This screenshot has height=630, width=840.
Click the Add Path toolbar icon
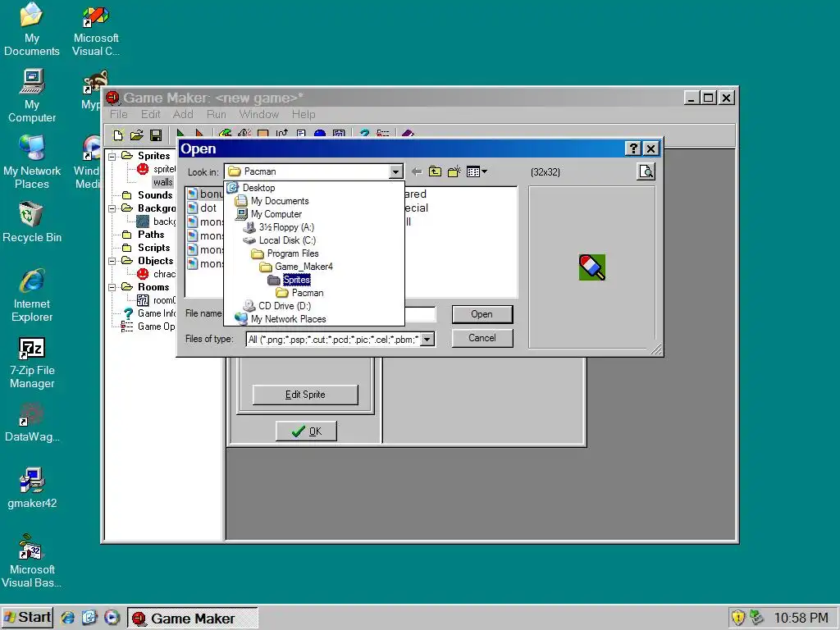[282, 134]
